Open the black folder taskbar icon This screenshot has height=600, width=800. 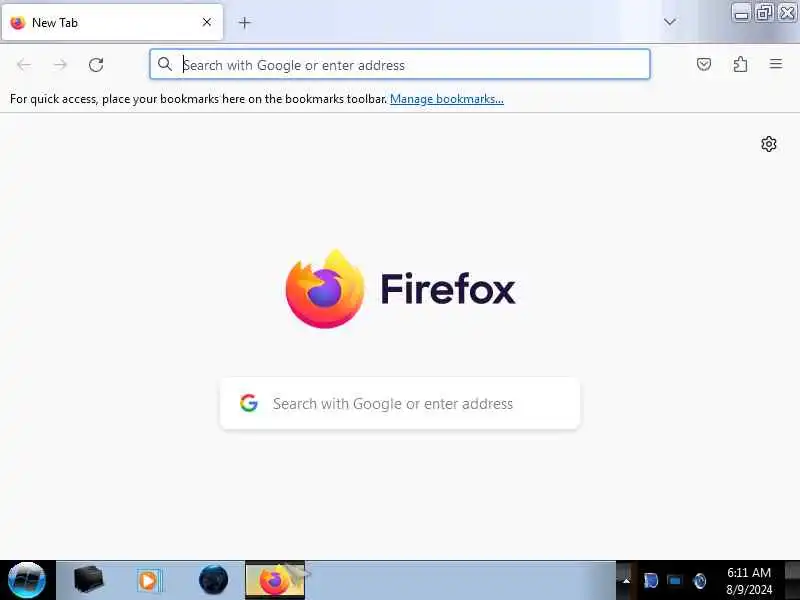pyautogui.click(x=88, y=580)
